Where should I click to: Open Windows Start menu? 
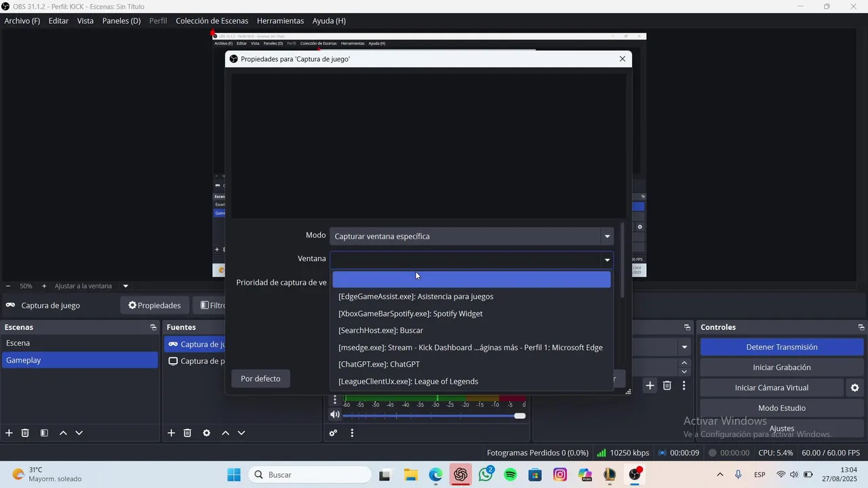click(233, 474)
